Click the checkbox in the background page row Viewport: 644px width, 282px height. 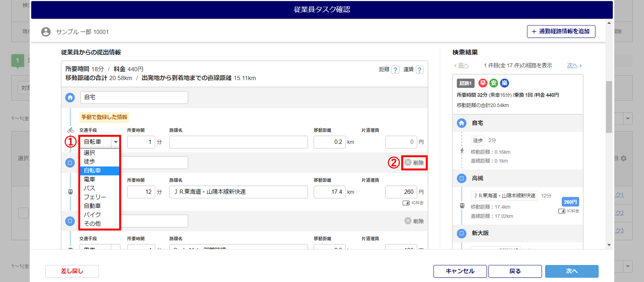click(x=23, y=213)
